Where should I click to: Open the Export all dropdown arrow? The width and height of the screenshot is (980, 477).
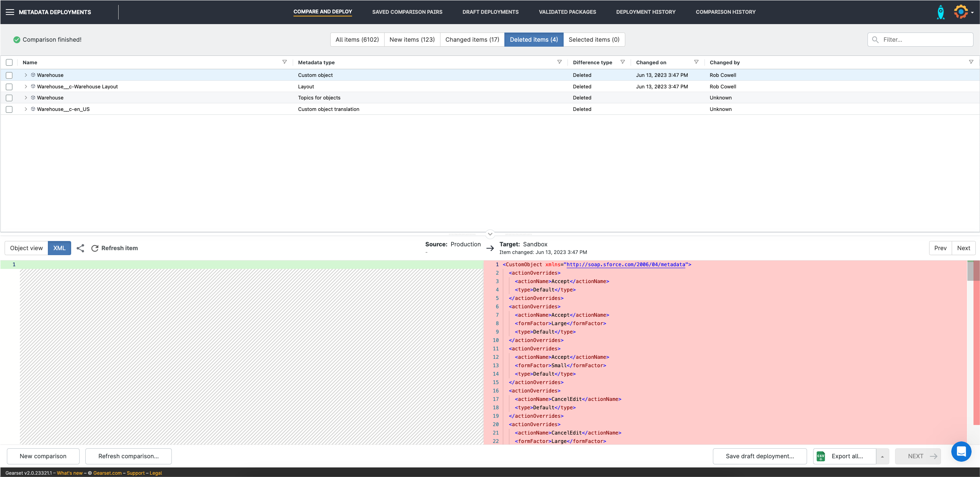882,456
